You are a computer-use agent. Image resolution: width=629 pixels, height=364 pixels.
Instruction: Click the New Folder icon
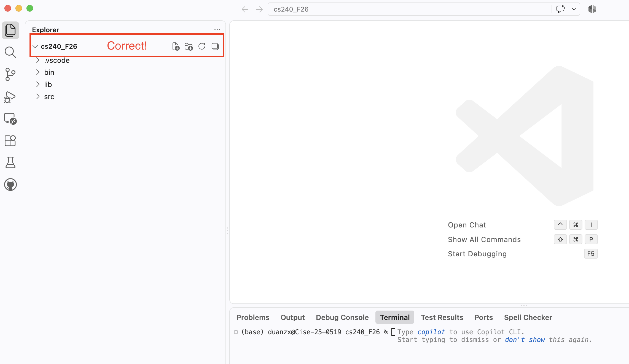click(x=189, y=47)
